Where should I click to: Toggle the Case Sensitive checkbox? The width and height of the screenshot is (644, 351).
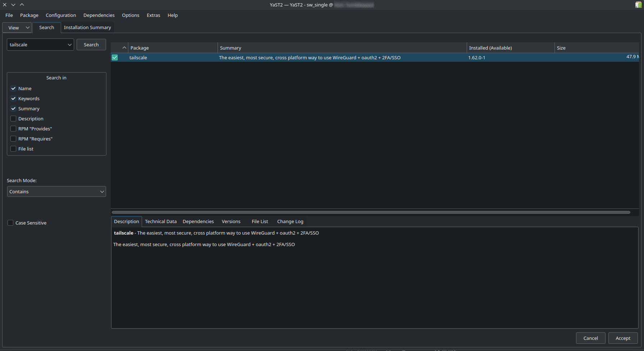[10, 223]
